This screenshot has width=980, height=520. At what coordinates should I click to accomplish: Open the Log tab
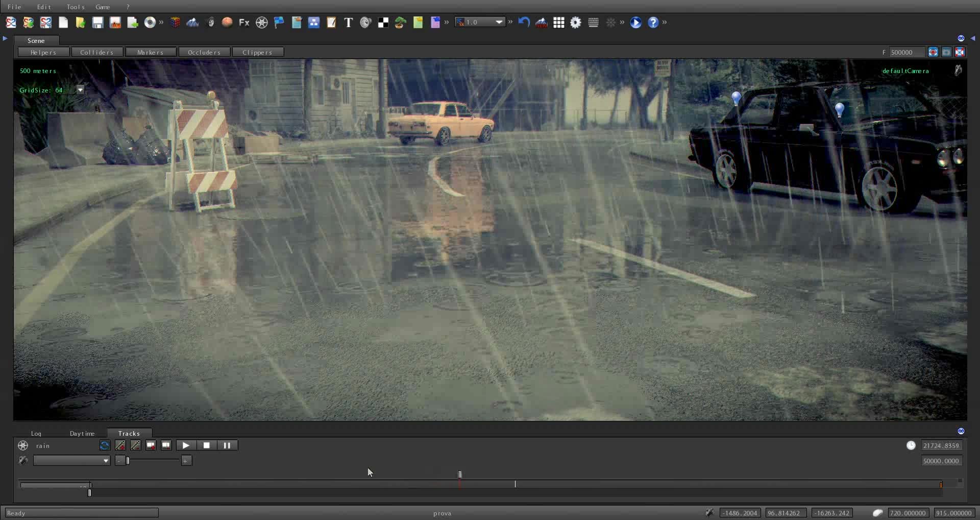point(36,433)
